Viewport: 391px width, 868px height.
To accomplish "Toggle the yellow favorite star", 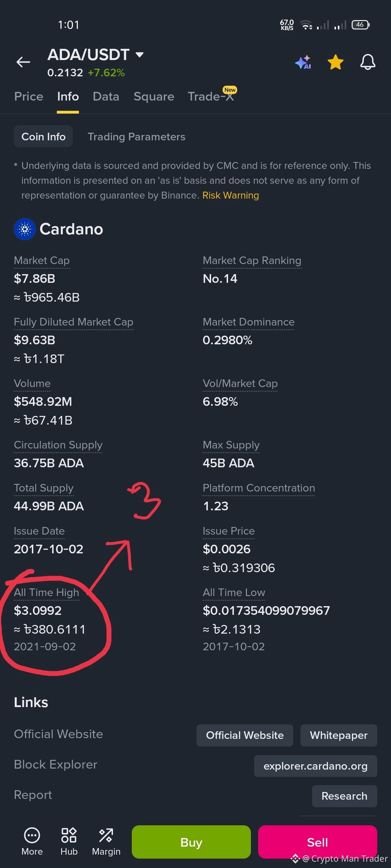I will tap(336, 62).
